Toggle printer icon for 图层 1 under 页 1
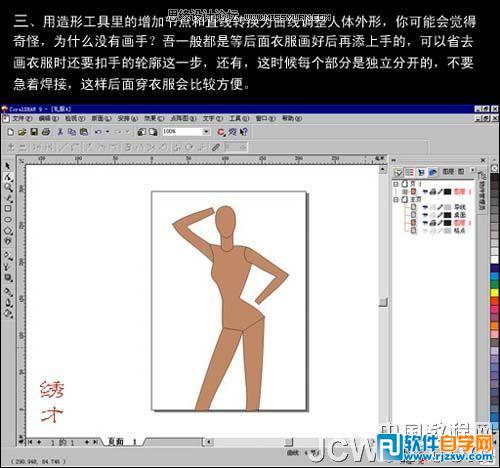Viewport: 500px width, 468px height. point(432,192)
